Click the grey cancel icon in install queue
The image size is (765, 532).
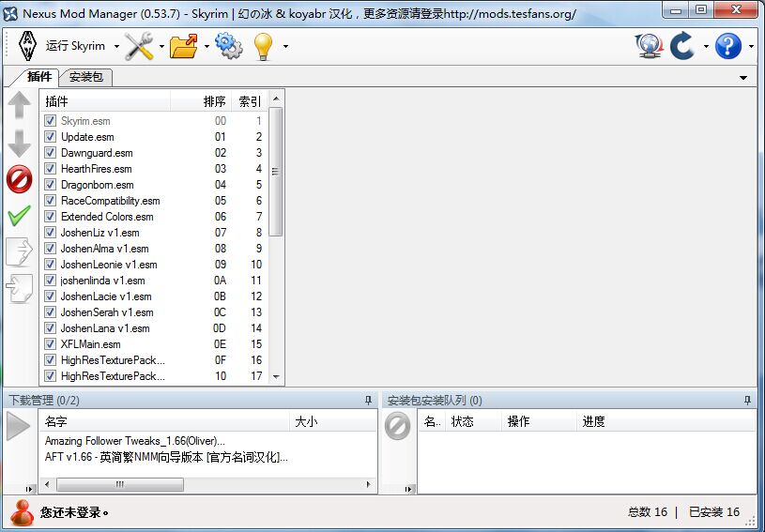[x=398, y=426]
